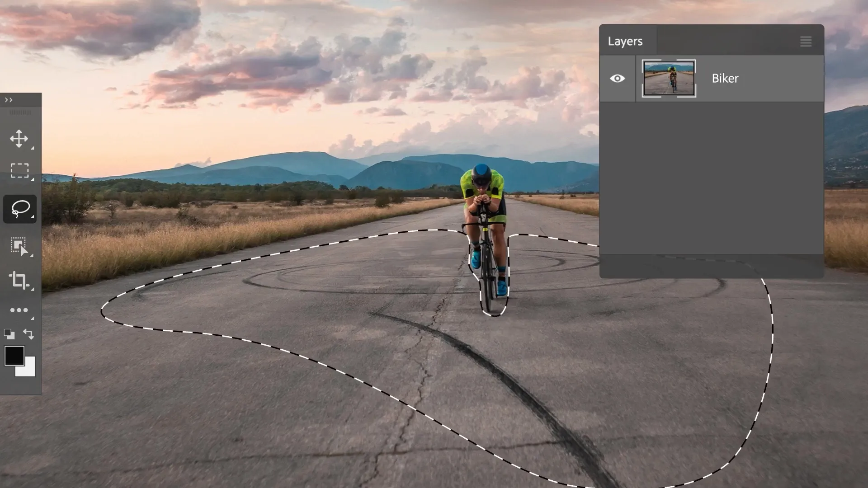This screenshot has width=868, height=488.
Task: Open the foreground color swatch
Action: pos(14,357)
